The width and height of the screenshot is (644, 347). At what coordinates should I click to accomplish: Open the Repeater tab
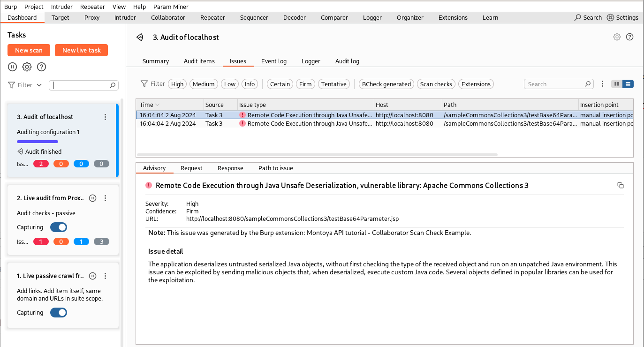pyautogui.click(x=212, y=17)
